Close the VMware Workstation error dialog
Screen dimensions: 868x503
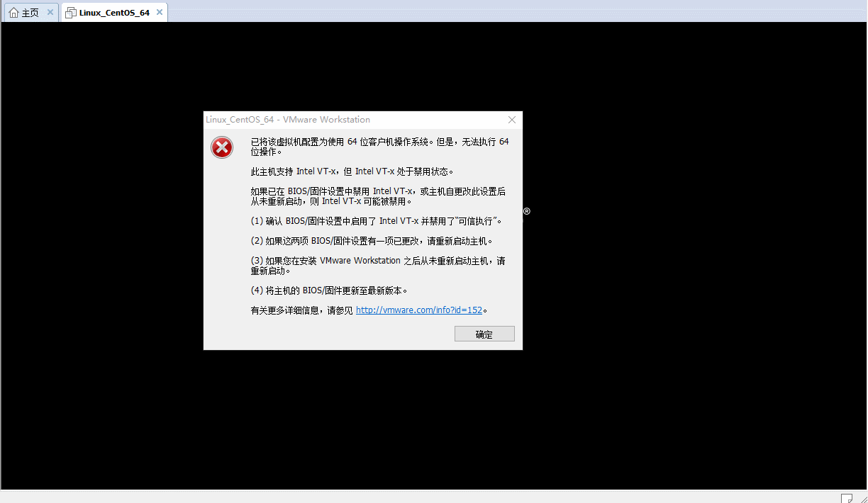pyautogui.click(x=512, y=120)
